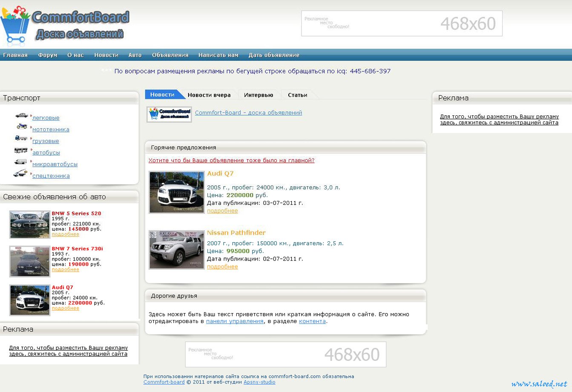
Task: Click the CommfortBoard shopping cart logo
Action: click(15, 25)
